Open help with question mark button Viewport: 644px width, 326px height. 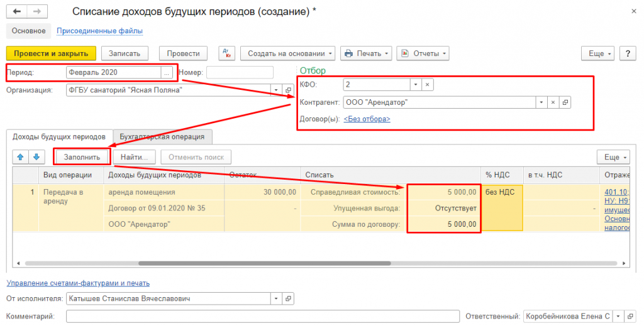(628, 53)
